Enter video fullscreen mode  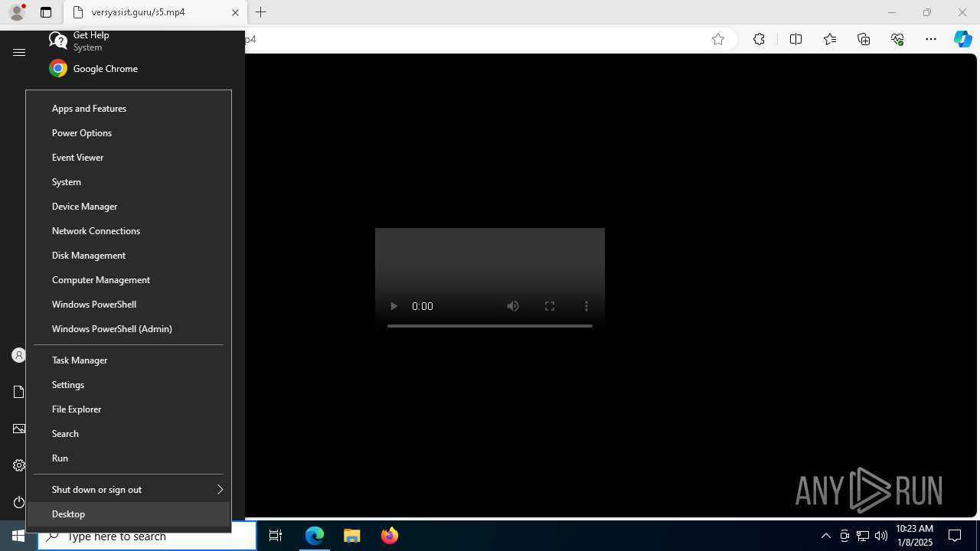[550, 306]
